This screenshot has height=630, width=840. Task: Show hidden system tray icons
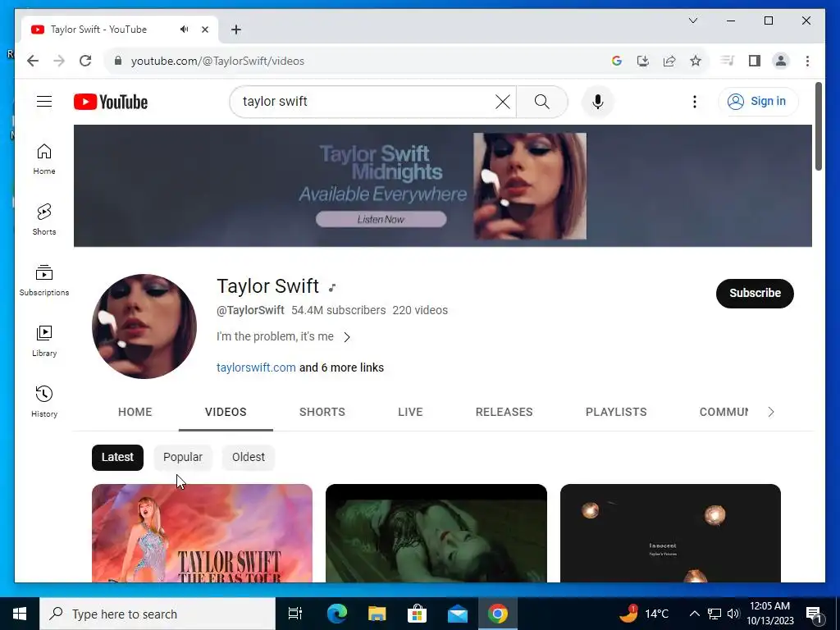pyautogui.click(x=694, y=614)
